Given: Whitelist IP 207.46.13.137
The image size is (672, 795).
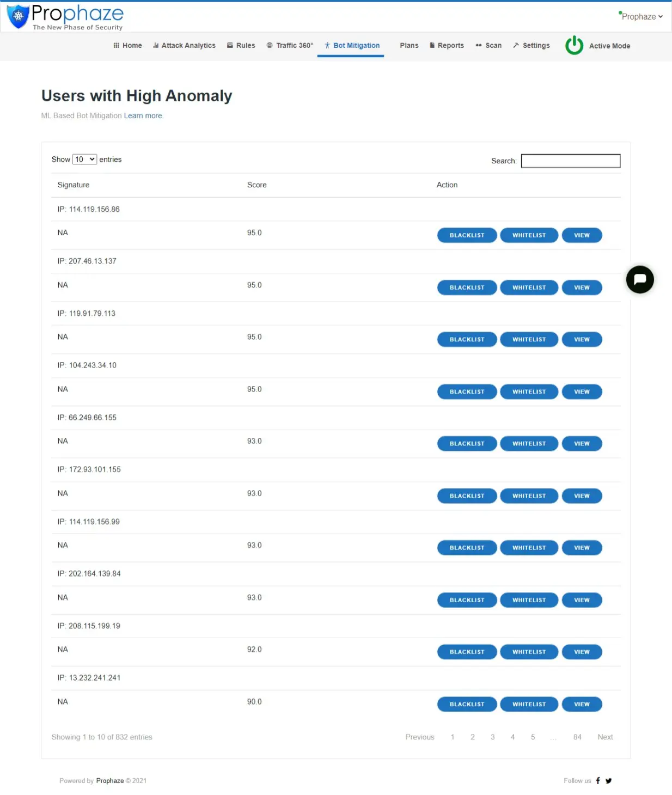Looking at the screenshot, I should tap(529, 288).
